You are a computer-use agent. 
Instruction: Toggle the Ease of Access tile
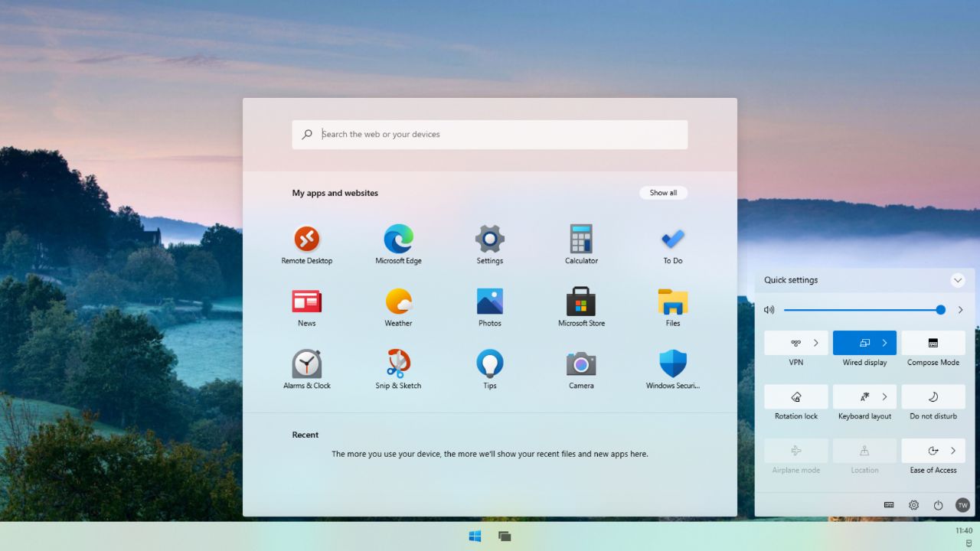(x=933, y=451)
